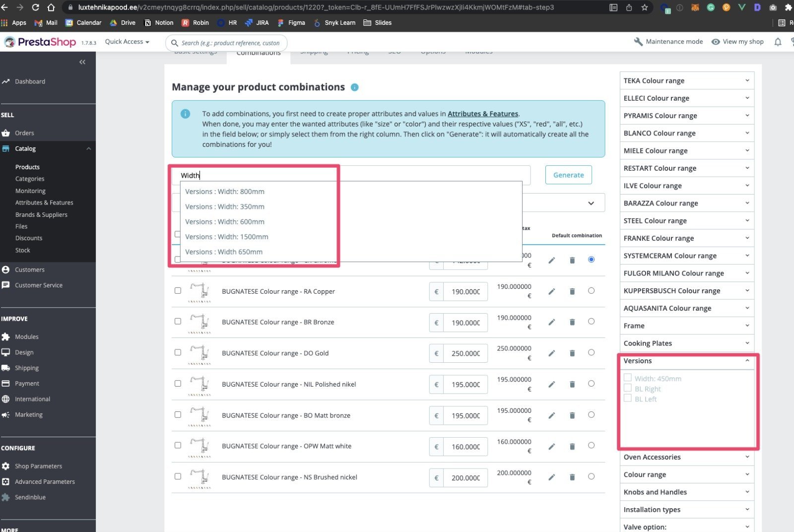Click the edit pencil for RA Copper combination
Image resolution: width=794 pixels, height=532 pixels.
(551, 291)
